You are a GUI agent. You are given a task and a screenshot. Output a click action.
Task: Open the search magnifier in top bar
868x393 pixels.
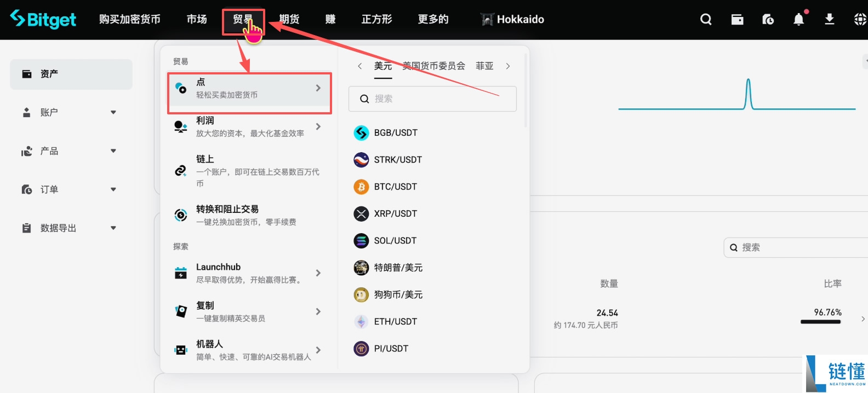706,19
